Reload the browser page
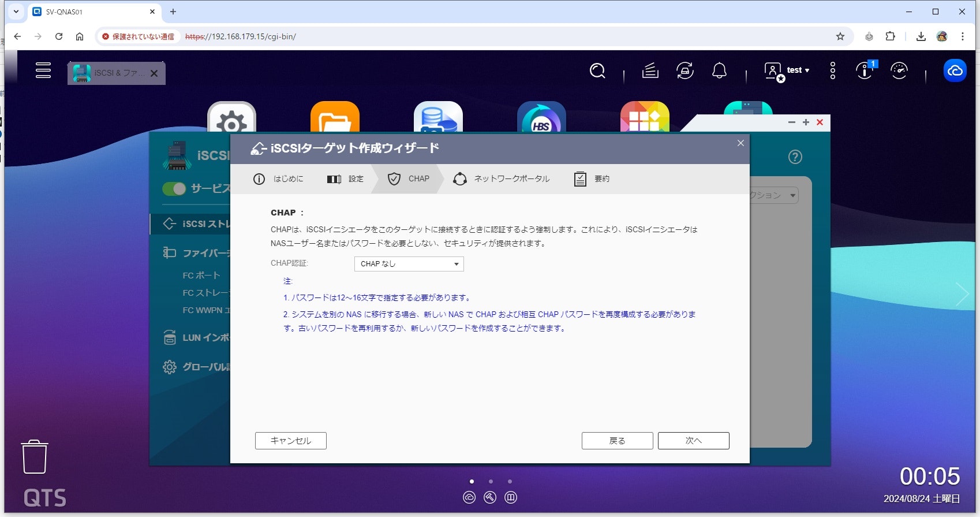 [x=59, y=36]
